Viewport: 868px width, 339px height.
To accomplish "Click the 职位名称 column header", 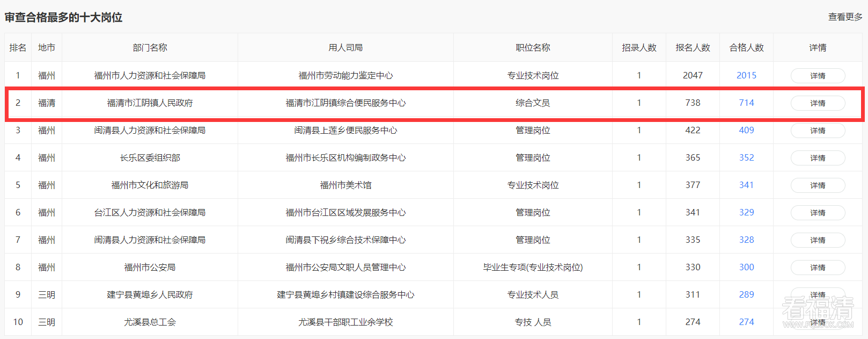I will point(533,47).
